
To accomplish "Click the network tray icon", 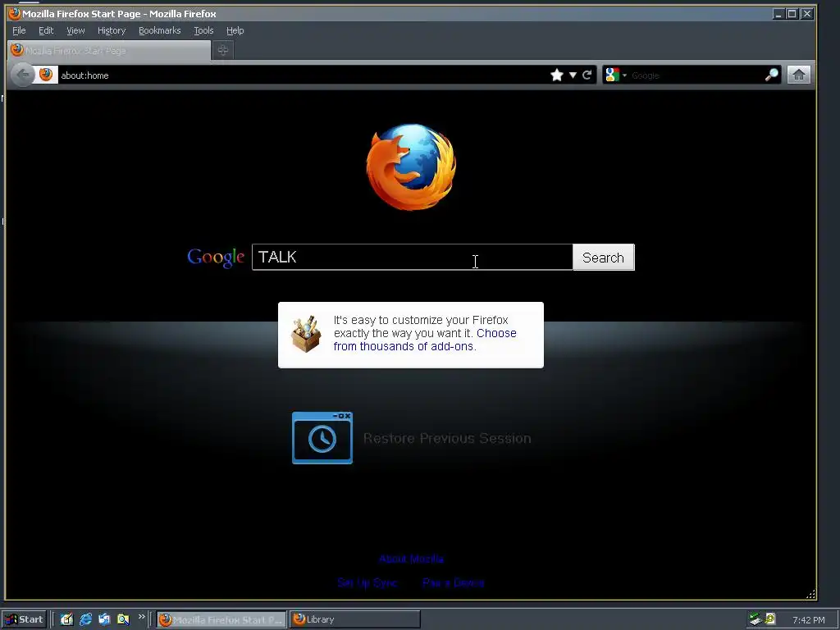I will click(756, 619).
